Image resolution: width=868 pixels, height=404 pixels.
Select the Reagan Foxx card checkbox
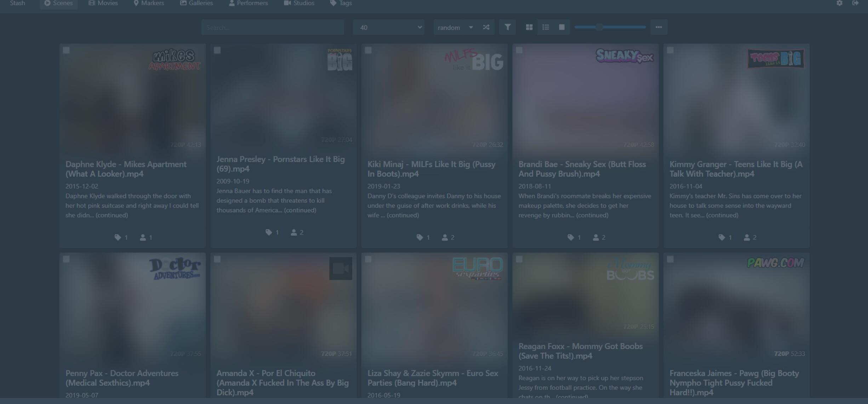519,259
